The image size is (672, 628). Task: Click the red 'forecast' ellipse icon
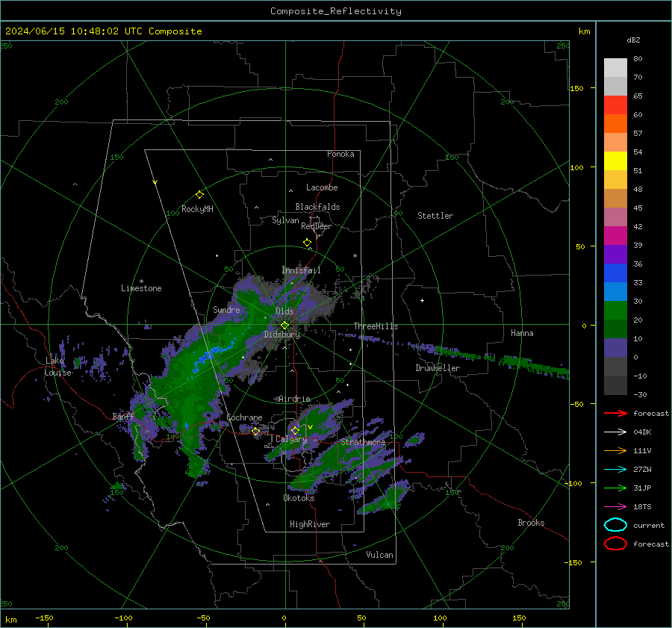click(x=615, y=544)
